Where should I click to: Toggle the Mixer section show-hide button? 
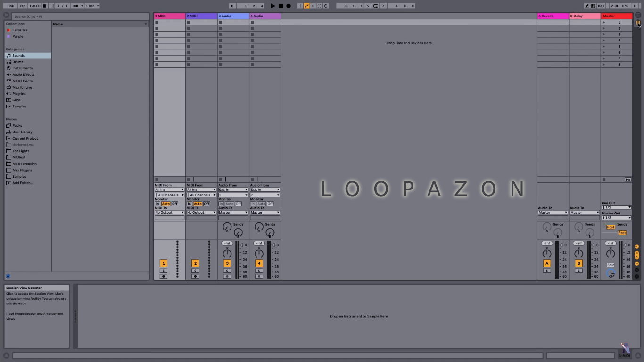[x=636, y=264]
